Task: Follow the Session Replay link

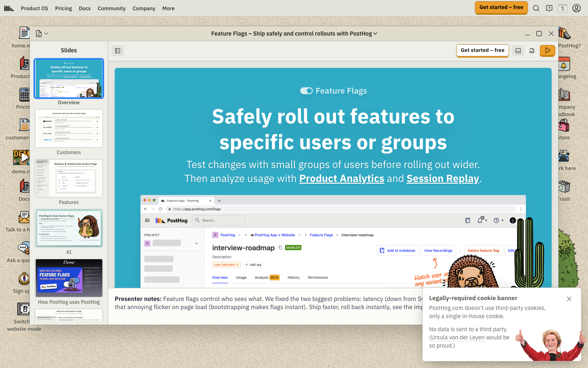Action: 443,179
